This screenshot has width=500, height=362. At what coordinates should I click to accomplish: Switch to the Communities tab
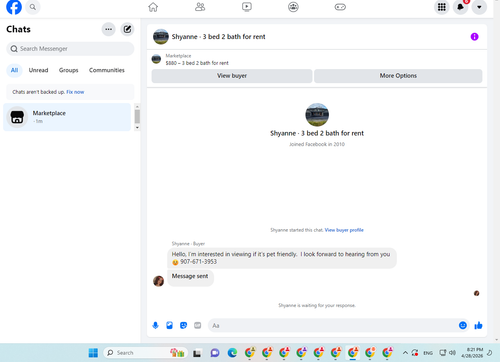(107, 70)
